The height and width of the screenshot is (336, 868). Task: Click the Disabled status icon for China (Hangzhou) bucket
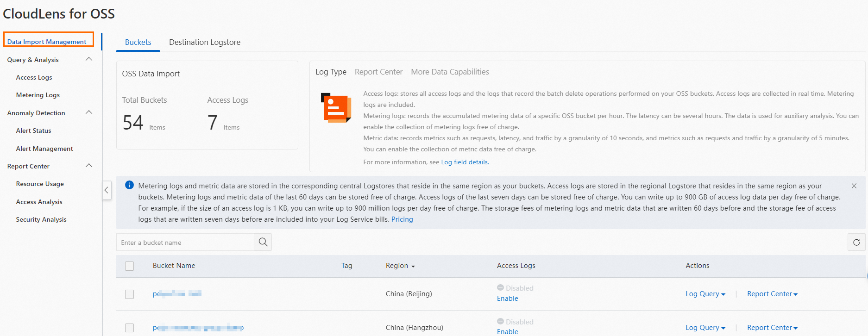click(x=500, y=321)
